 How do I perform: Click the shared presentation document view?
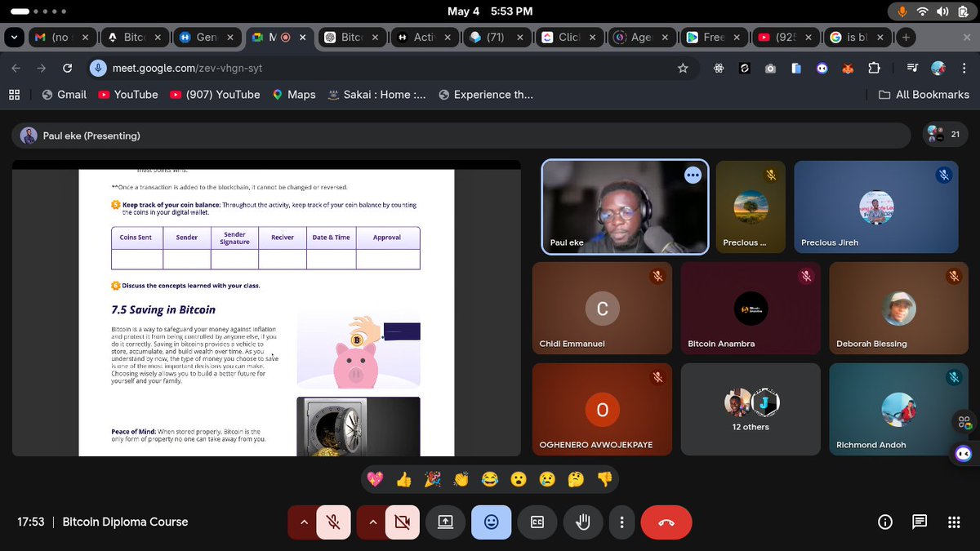tap(266, 309)
